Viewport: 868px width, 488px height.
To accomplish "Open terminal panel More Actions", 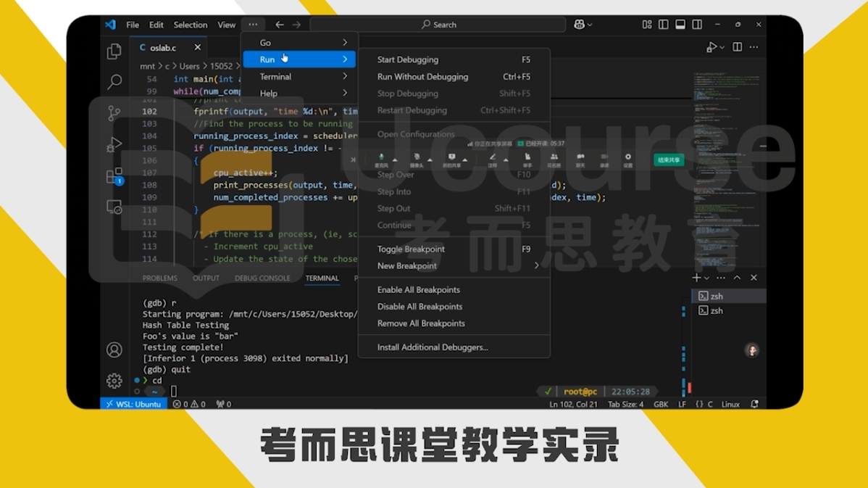I will coord(721,278).
